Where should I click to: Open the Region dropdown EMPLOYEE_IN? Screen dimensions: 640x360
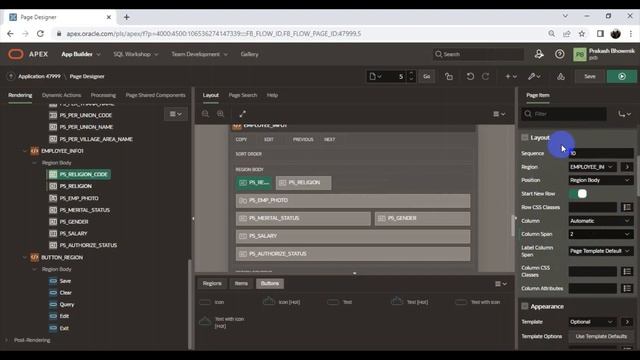point(593,167)
